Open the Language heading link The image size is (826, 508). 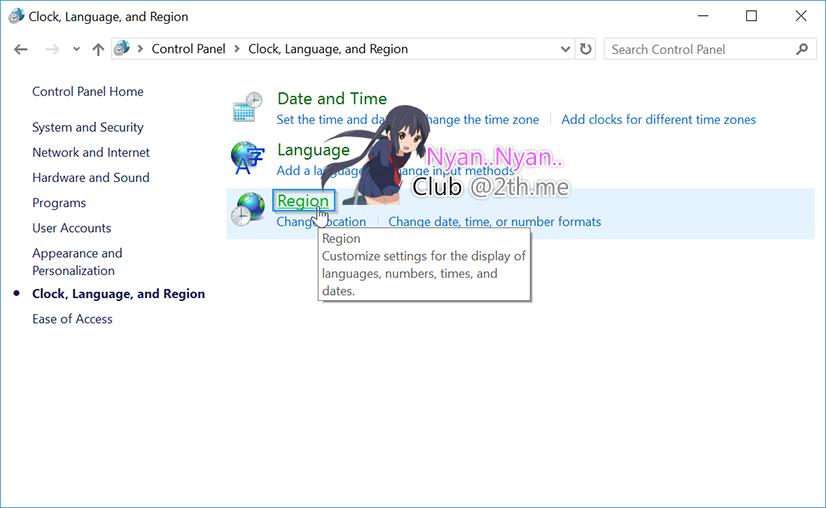point(313,150)
